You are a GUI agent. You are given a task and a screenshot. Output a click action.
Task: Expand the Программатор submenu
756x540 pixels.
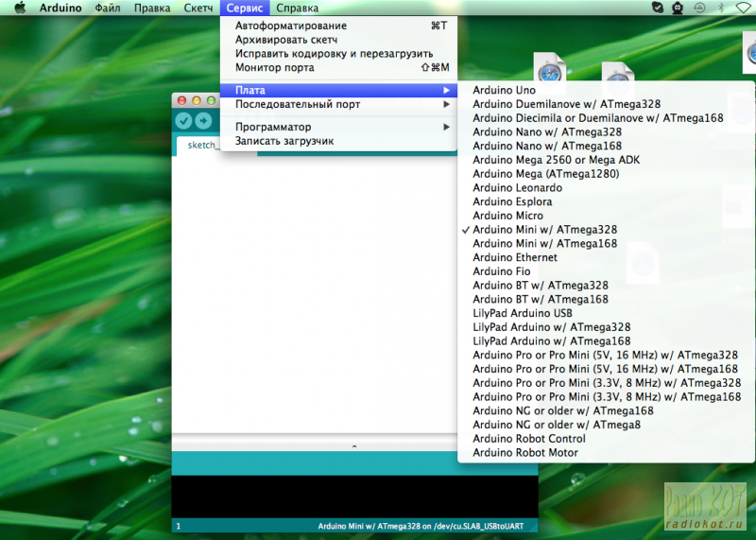[338, 127]
